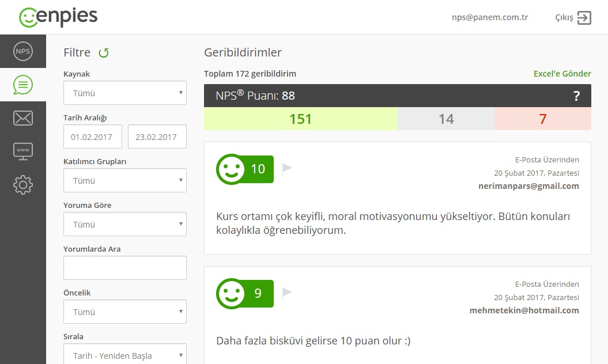This screenshot has width=608, height=364.
Task: Click the Çıkış logout arrow icon
Action: point(584,18)
